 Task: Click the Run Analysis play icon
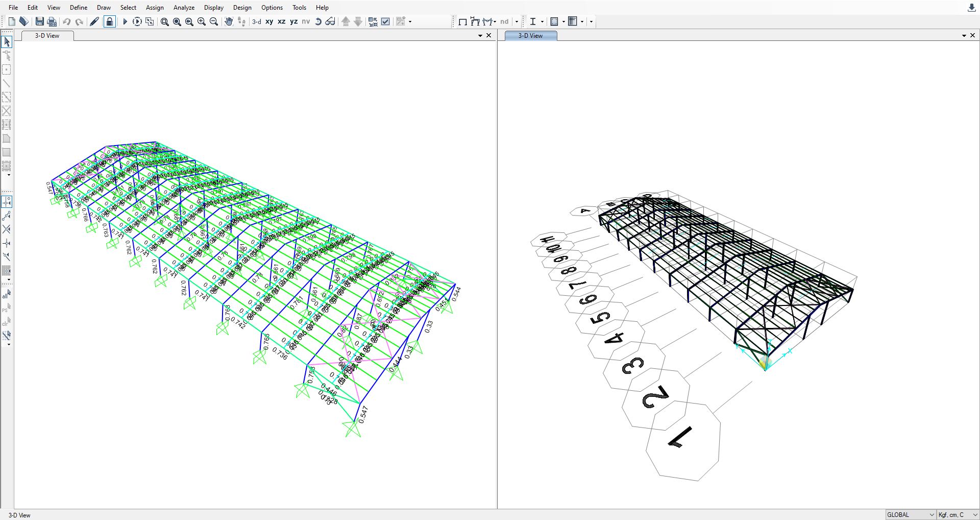(125, 21)
